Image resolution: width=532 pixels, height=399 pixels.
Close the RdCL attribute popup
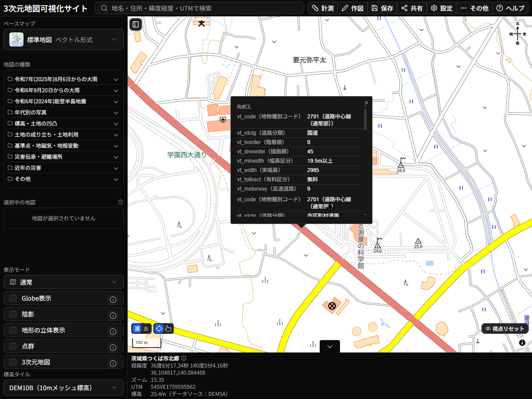click(366, 103)
